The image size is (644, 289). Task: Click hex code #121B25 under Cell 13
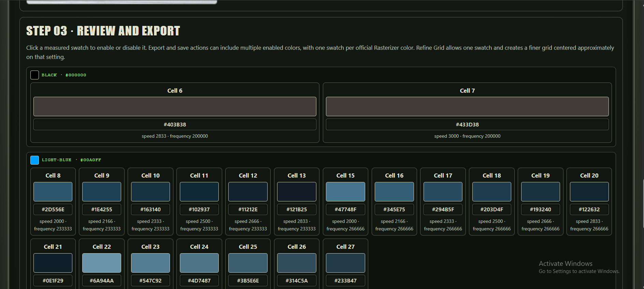point(297,209)
